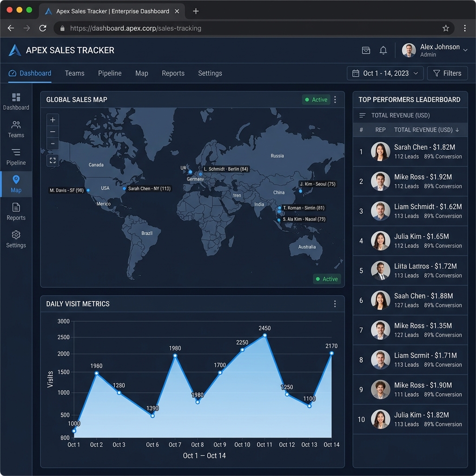Zoom in on the Global Sales Map

(53, 119)
